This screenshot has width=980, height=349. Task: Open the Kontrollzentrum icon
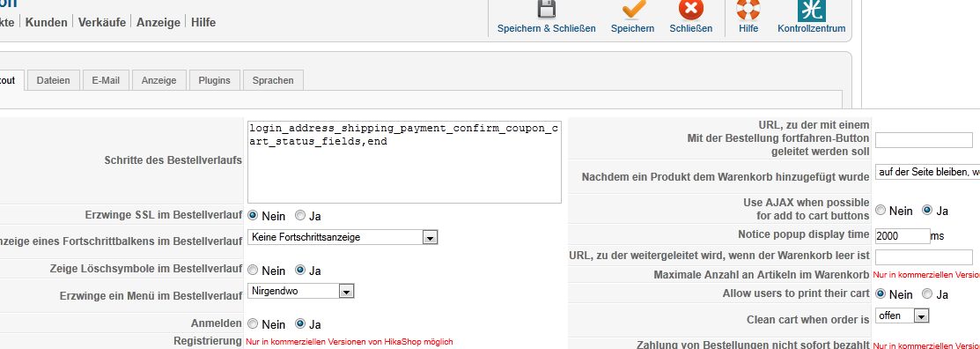(x=811, y=10)
